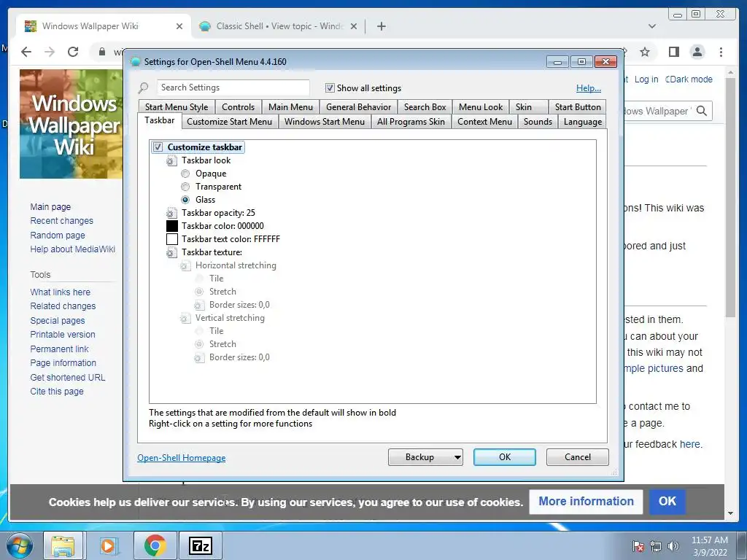Viewport: 747px width, 560px height.
Task: Select Transparent taskbar look
Action: (x=185, y=187)
